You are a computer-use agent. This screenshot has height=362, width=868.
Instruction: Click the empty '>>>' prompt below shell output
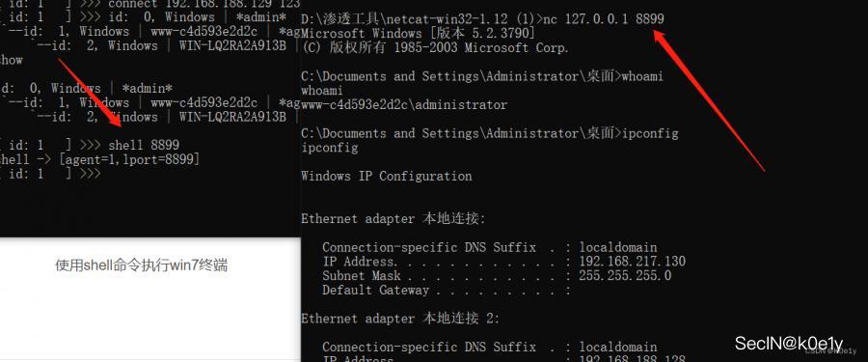click(x=91, y=174)
